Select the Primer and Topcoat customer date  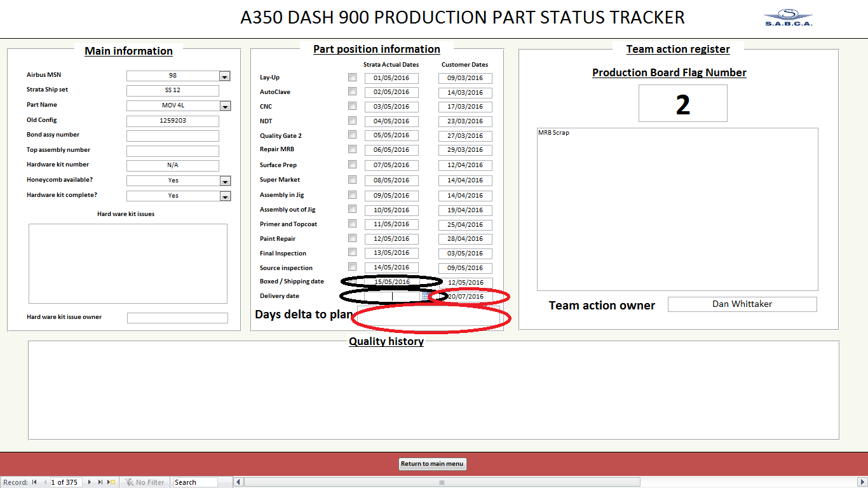click(x=465, y=225)
